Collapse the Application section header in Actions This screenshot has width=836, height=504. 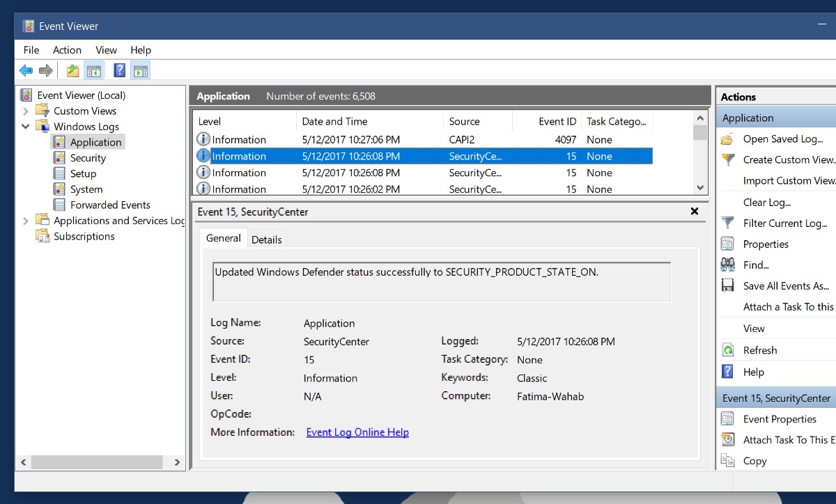coord(775,118)
